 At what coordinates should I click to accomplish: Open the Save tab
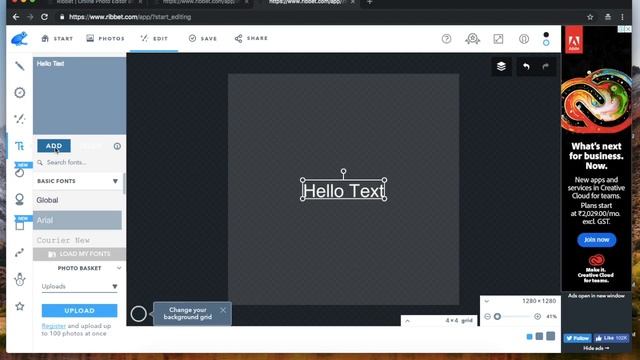[x=202, y=38]
